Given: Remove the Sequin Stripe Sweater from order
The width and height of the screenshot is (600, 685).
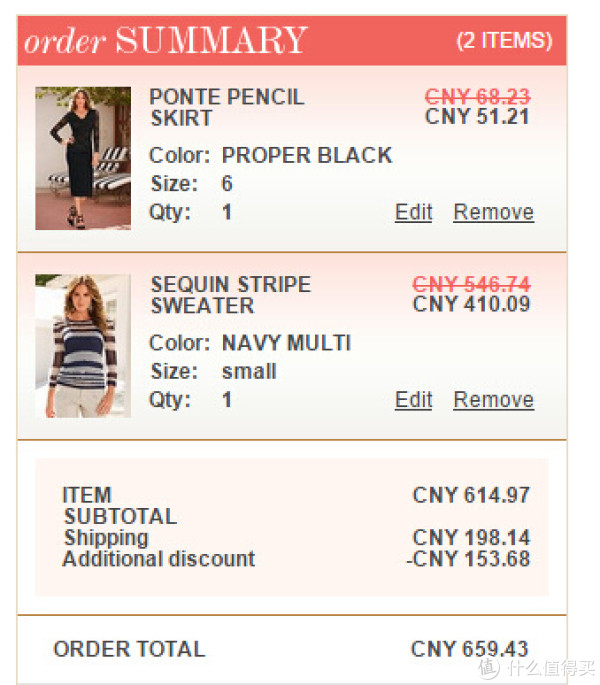Looking at the screenshot, I should coord(493,400).
